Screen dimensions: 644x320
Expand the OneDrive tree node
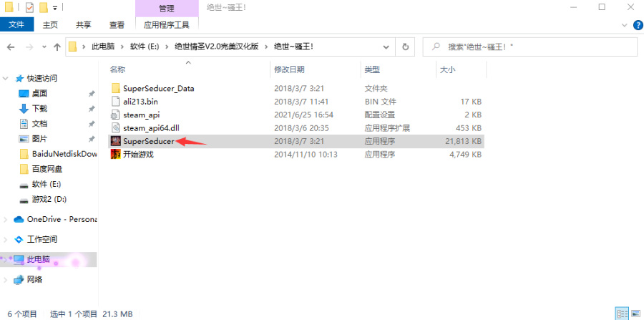pos(5,219)
